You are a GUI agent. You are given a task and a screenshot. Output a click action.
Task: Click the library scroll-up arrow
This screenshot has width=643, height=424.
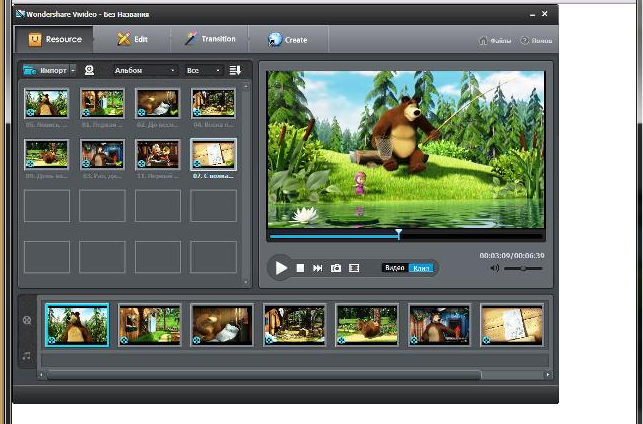coord(246,87)
